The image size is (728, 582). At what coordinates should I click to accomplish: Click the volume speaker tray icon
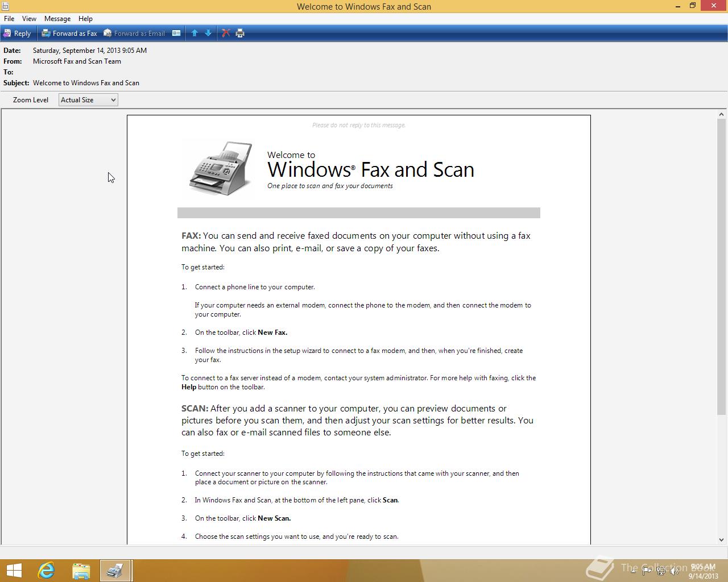(x=675, y=571)
